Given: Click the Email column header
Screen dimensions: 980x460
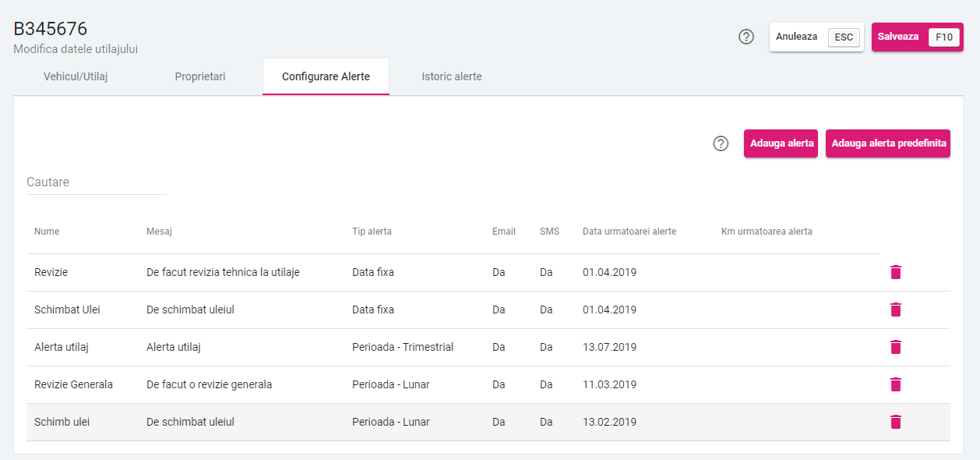Looking at the screenshot, I should coord(504,232).
